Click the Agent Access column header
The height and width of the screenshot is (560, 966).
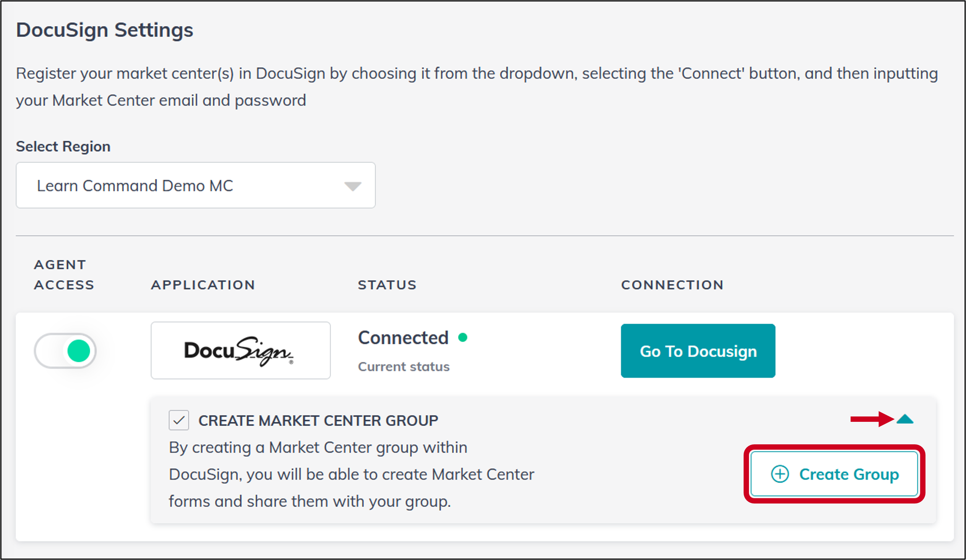[x=64, y=274]
